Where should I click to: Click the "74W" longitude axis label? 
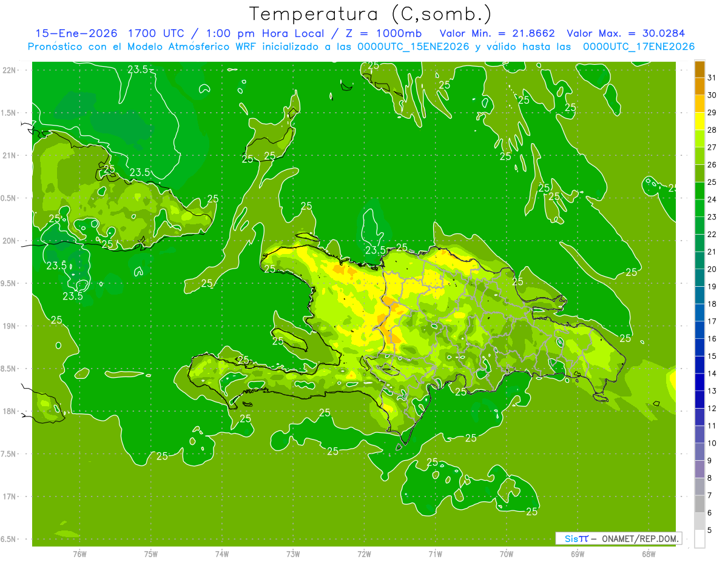(222, 554)
